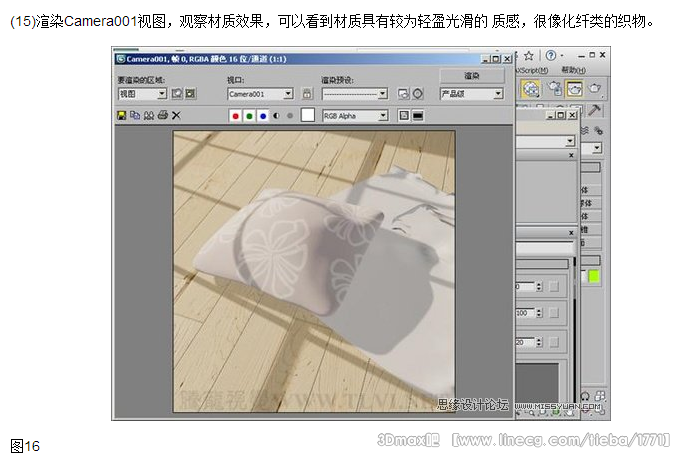
Task: Toggle the monochrome display button
Action: pos(290,116)
